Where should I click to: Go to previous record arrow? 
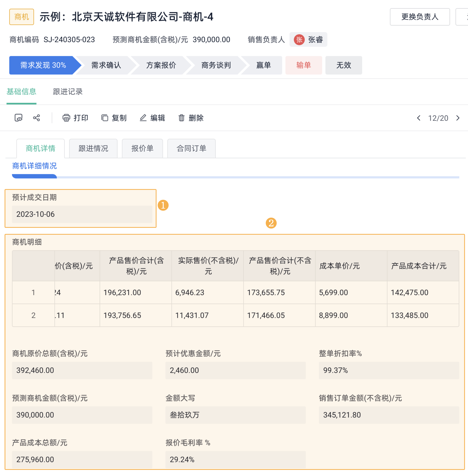tap(419, 118)
